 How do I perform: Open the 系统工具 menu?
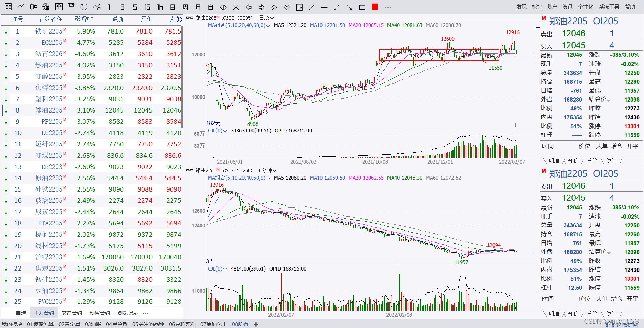click(x=609, y=7)
